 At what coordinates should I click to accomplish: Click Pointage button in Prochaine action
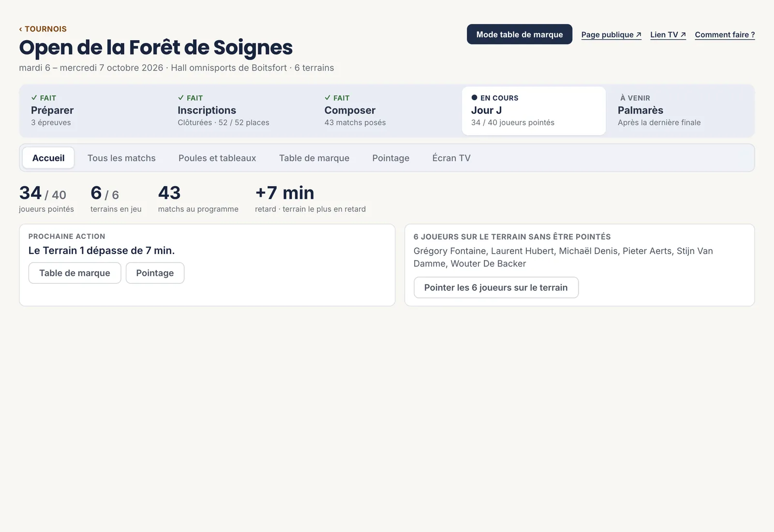click(x=155, y=273)
